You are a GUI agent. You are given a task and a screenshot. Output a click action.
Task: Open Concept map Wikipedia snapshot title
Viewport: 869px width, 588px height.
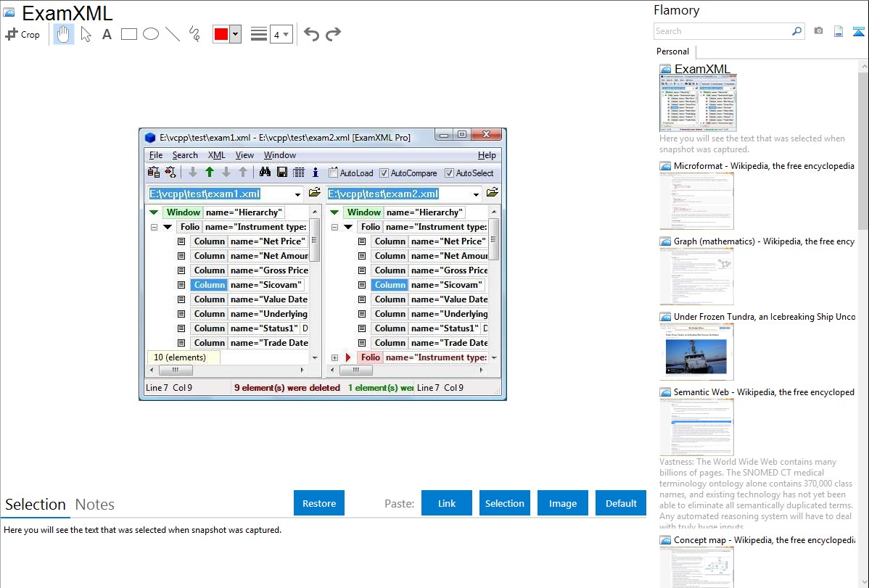pyautogui.click(x=764, y=539)
